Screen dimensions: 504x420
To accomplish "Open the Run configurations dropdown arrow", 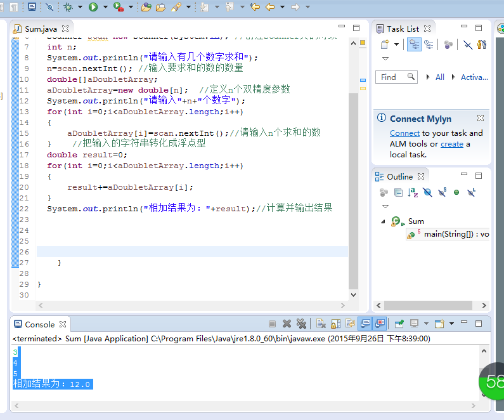I will click(x=105, y=7).
